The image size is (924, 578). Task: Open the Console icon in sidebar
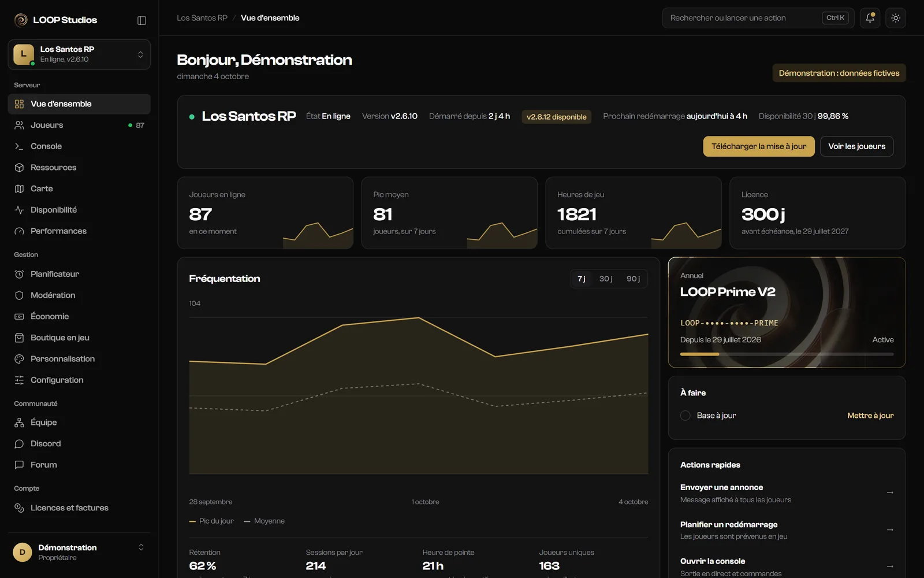click(19, 146)
